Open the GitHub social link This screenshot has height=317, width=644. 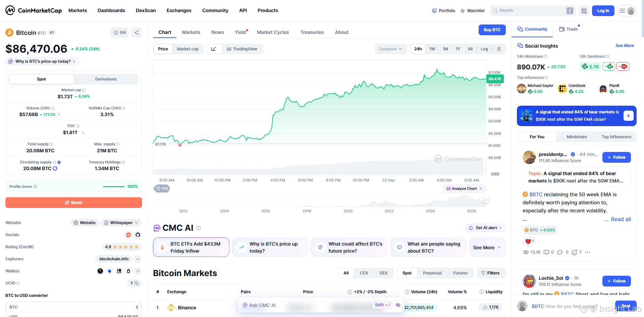138,235
